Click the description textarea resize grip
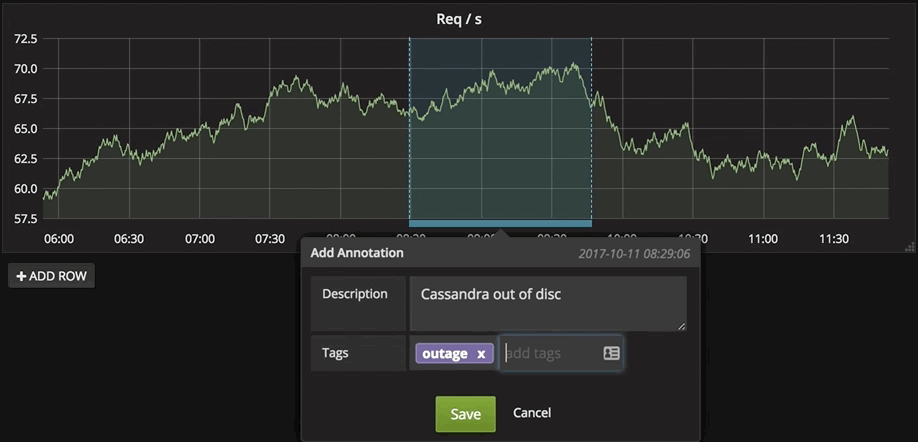The width and height of the screenshot is (918, 442). (681, 325)
